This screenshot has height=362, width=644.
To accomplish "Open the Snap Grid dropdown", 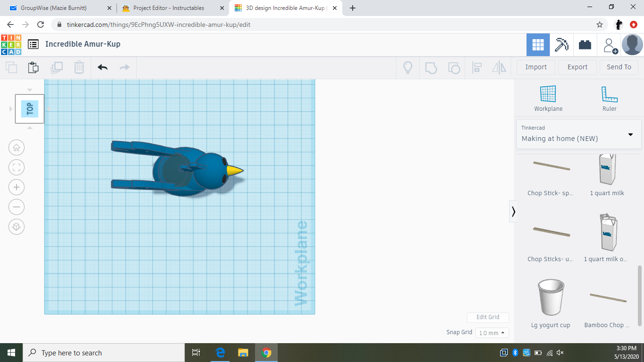I will 492,332.
